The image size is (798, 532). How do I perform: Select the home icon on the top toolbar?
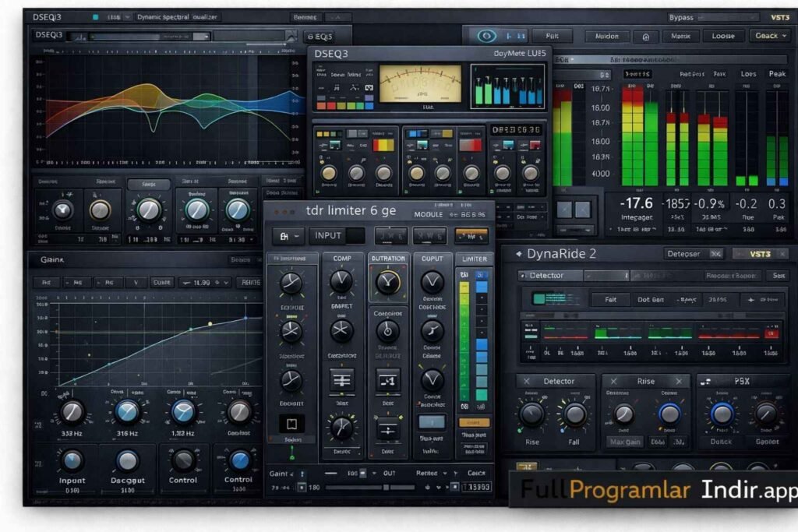(x=644, y=36)
